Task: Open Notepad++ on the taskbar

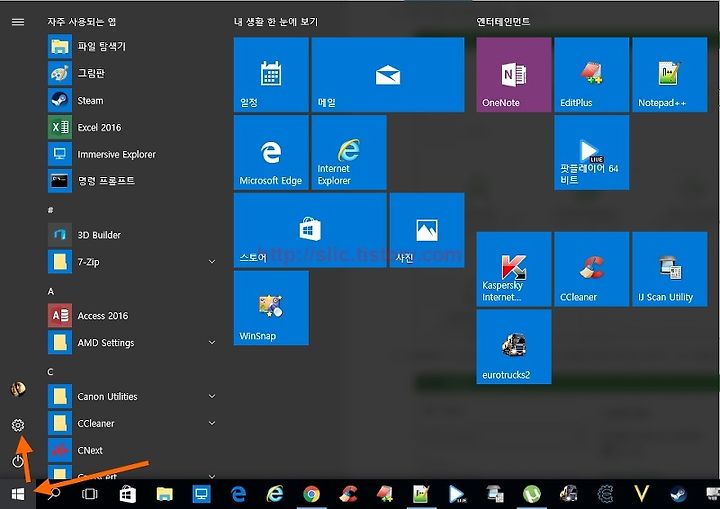Action: (x=421, y=494)
